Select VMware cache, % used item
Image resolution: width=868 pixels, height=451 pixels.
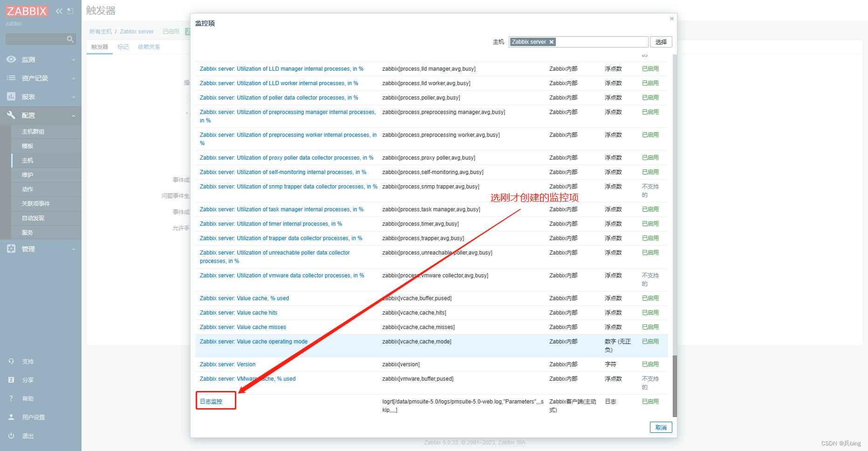pos(247,379)
